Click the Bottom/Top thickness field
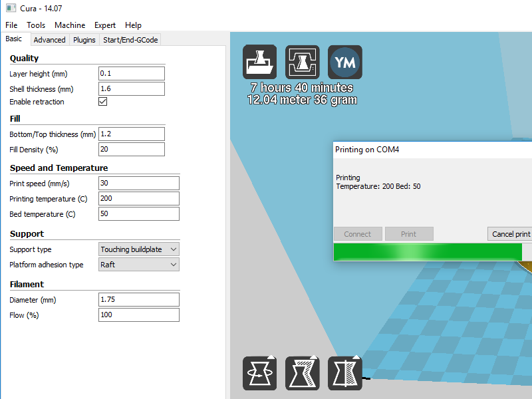The width and height of the screenshot is (532, 399). point(132,134)
